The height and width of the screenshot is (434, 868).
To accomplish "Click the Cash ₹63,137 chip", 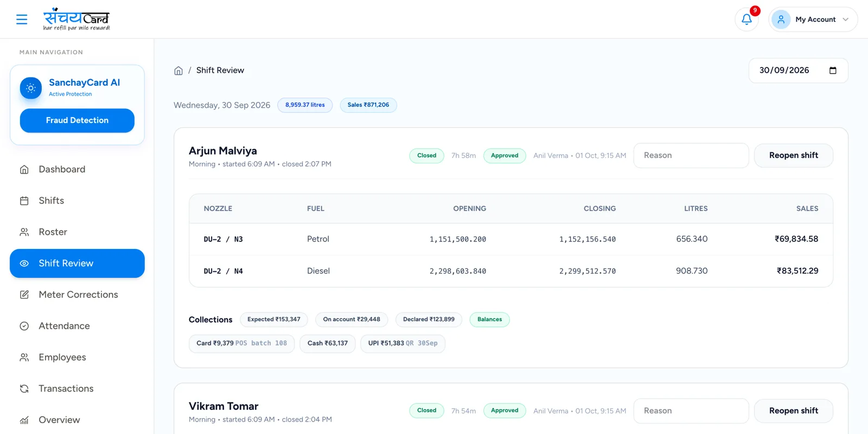I will pyautogui.click(x=328, y=343).
